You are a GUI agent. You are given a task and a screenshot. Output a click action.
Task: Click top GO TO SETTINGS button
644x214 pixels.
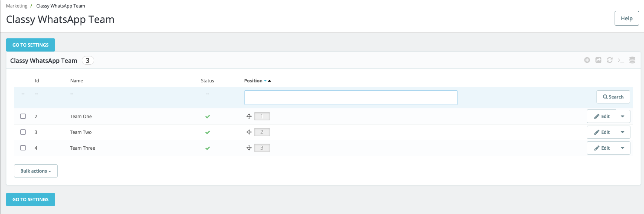tap(31, 45)
